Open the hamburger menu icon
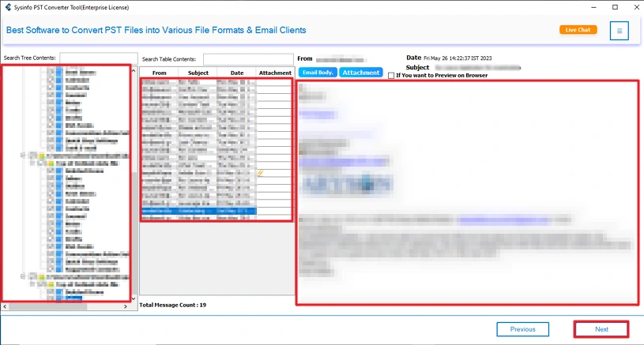 (619, 31)
